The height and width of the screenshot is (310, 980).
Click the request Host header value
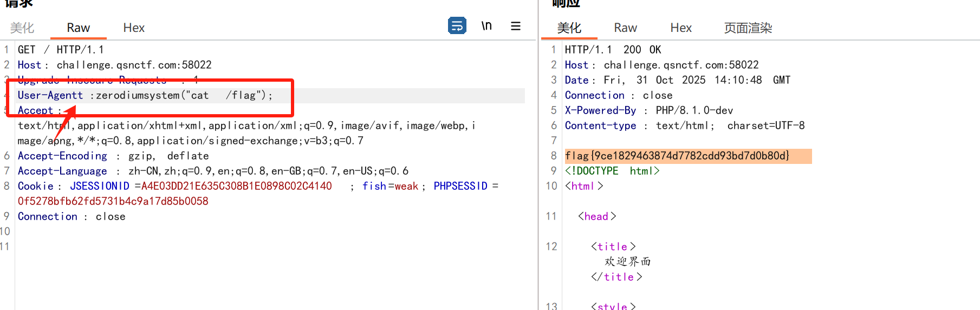(x=134, y=65)
